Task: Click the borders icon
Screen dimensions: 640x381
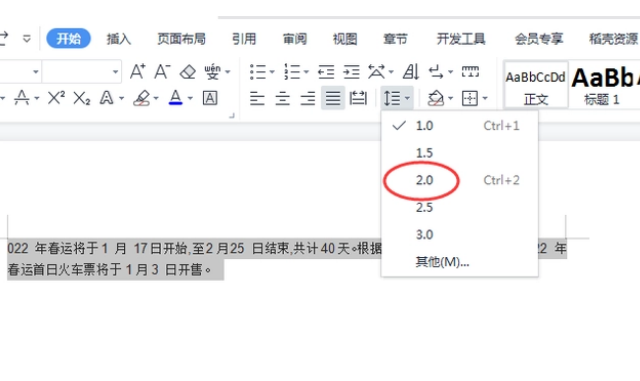Action: click(x=470, y=98)
